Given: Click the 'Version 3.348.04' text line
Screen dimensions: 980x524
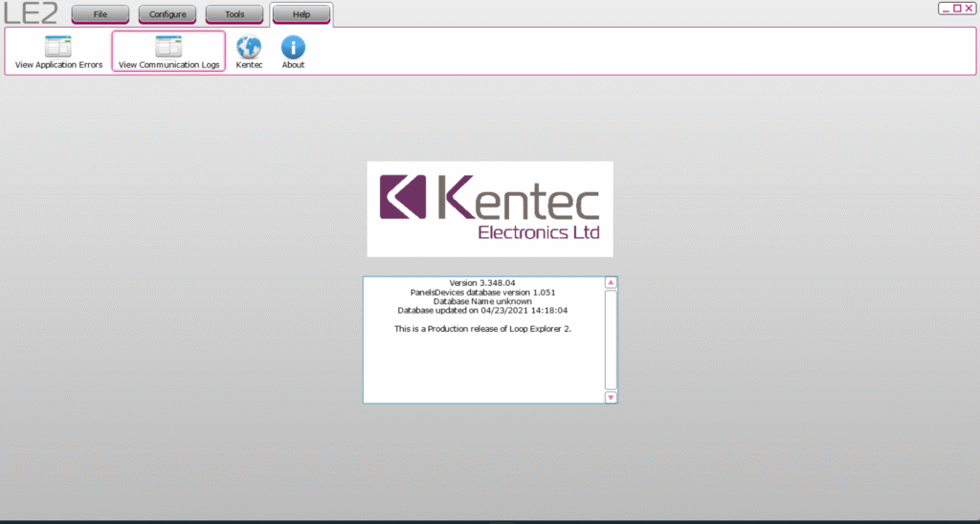Looking at the screenshot, I should point(482,283).
